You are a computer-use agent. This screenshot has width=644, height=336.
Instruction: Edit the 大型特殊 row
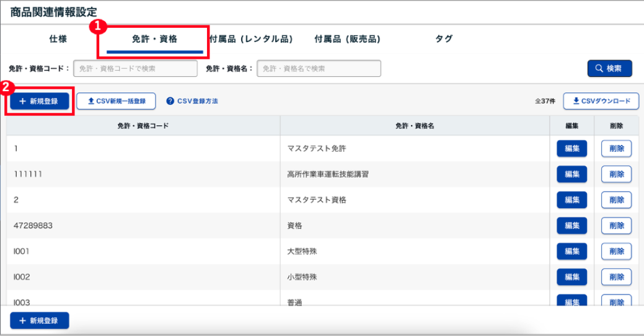(571, 251)
